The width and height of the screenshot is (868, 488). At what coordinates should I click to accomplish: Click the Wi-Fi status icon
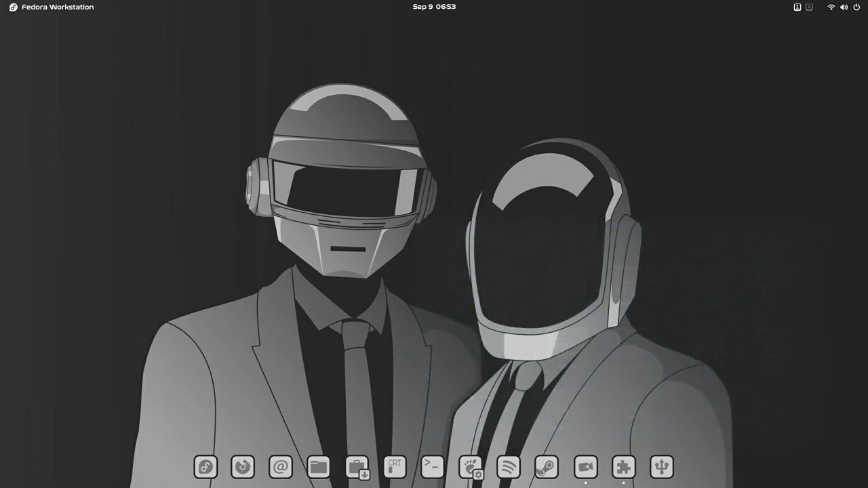point(831,7)
